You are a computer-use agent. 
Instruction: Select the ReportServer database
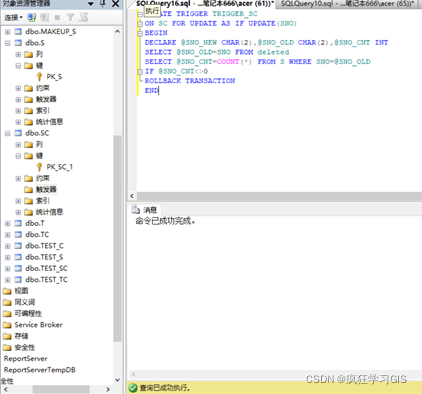click(25, 359)
